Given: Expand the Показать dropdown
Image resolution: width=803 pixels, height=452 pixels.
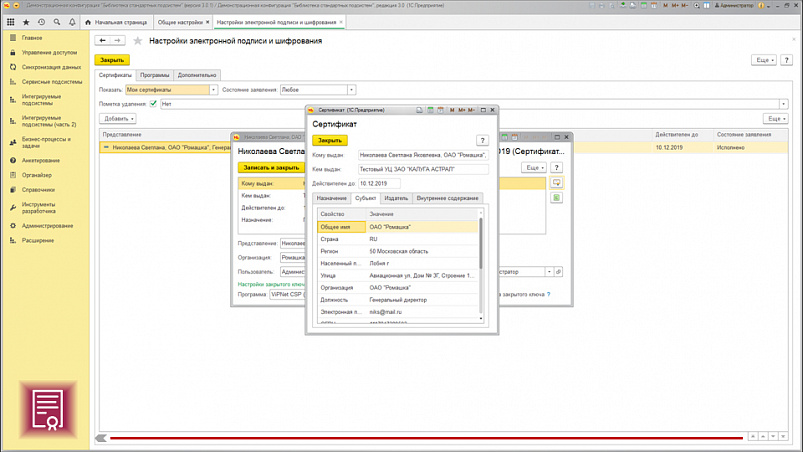Looking at the screenshot, I should 213,90.
